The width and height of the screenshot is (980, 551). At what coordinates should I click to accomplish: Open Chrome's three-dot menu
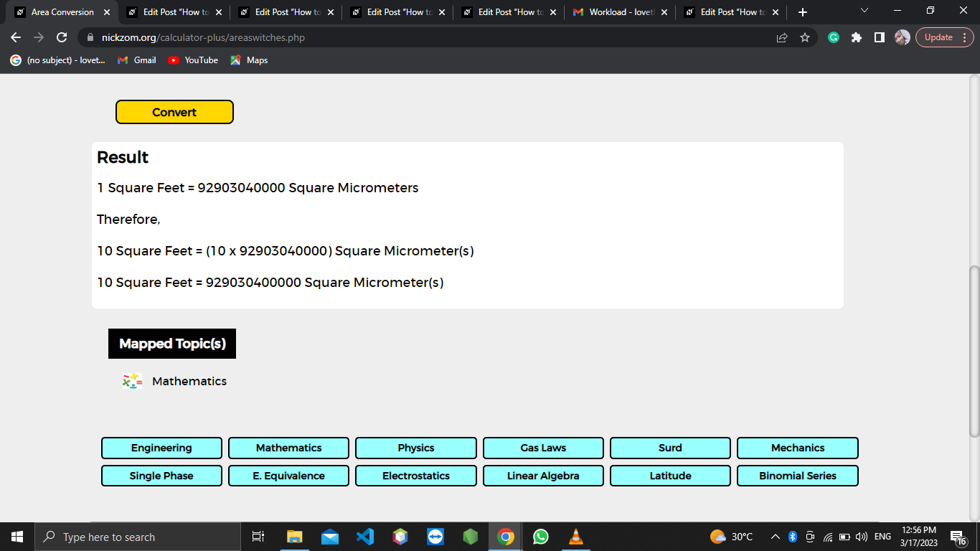pos(964,37)
